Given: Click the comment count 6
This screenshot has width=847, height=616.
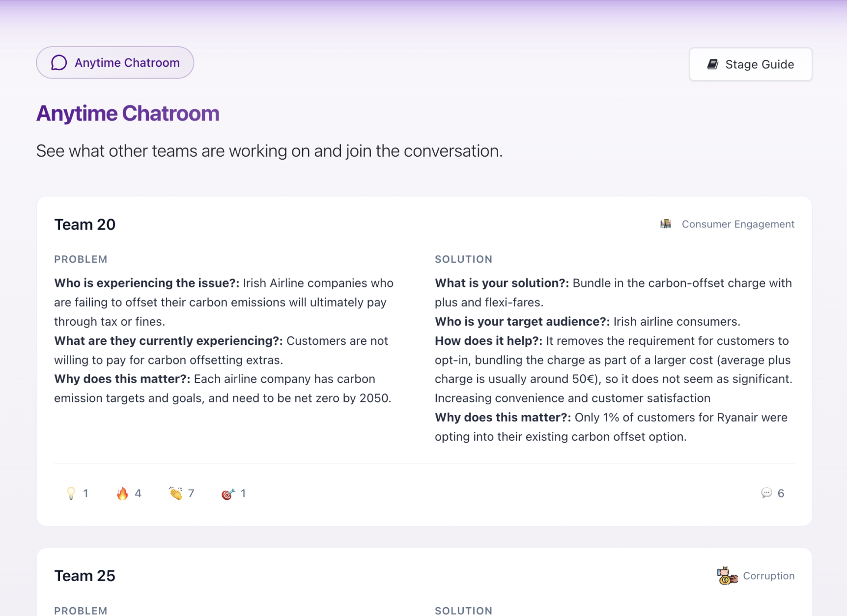Looking at the screenshot, I should click(x=781, y=493).
